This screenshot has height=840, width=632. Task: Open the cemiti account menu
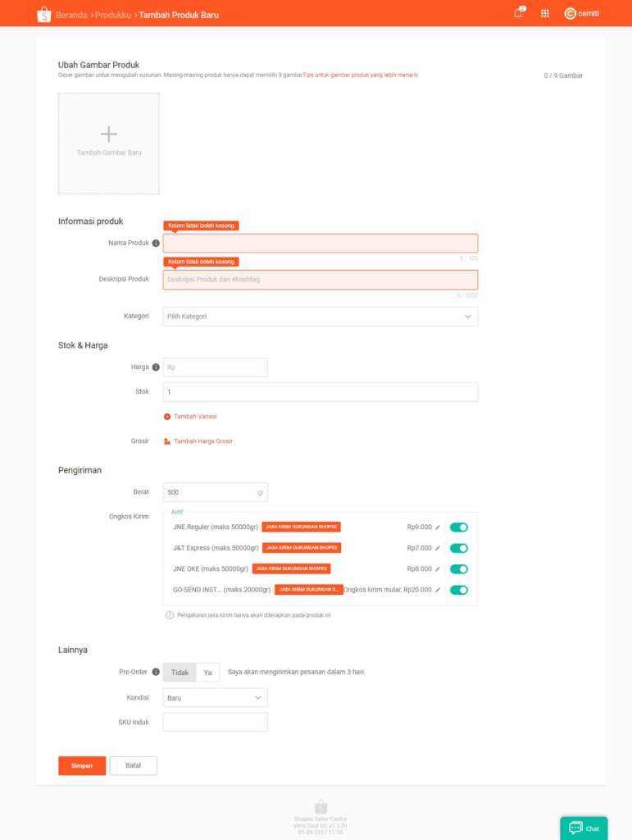(582, 13)
